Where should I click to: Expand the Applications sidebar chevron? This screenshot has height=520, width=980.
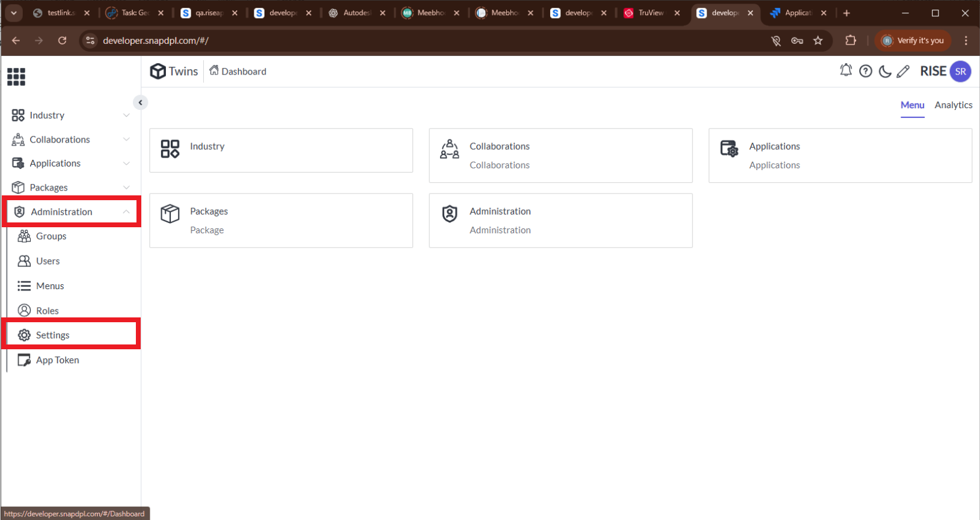pyautogui.click(x=126, y=164)
